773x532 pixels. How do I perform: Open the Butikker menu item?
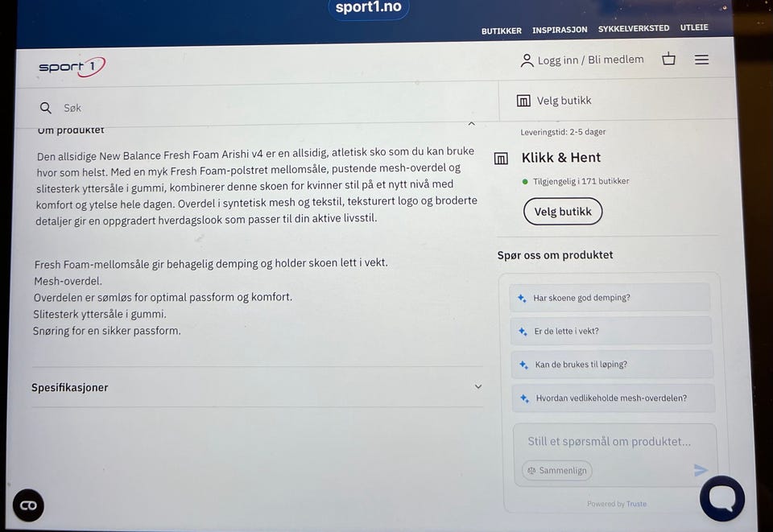point(502,31)
